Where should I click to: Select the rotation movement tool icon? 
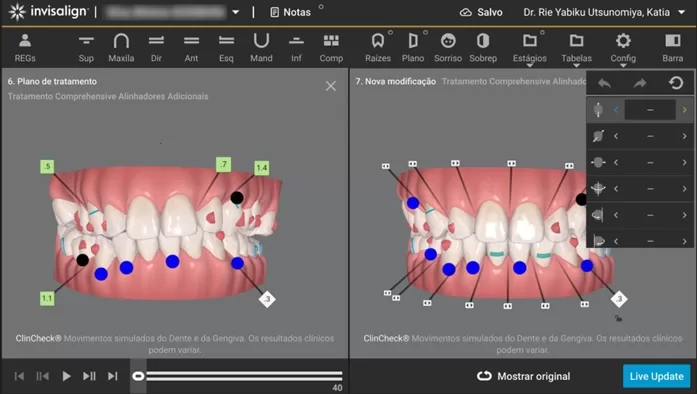click(x=598, y=189)
